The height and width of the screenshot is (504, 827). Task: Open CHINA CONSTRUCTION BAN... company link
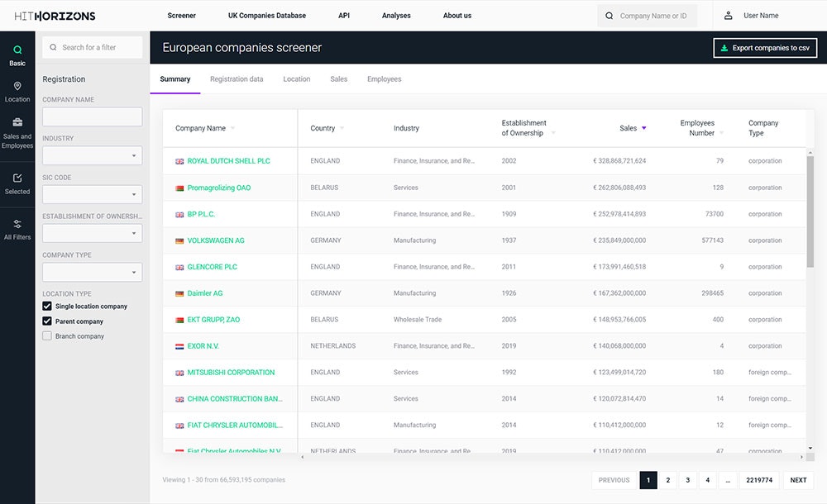pos(235,399)
